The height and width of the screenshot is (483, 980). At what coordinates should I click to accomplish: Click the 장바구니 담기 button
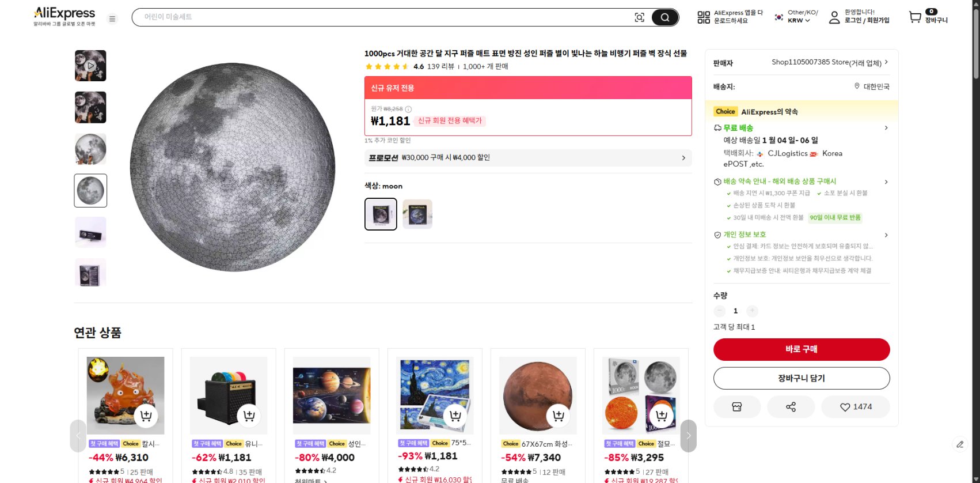click(x=802, y=378)
